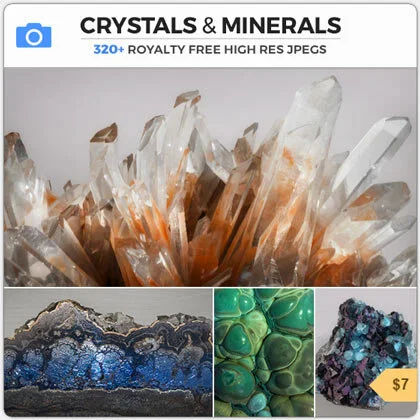Click the word CRYSTALS in the title
Viewport: 420px width, 420px height.
[138, 26]
